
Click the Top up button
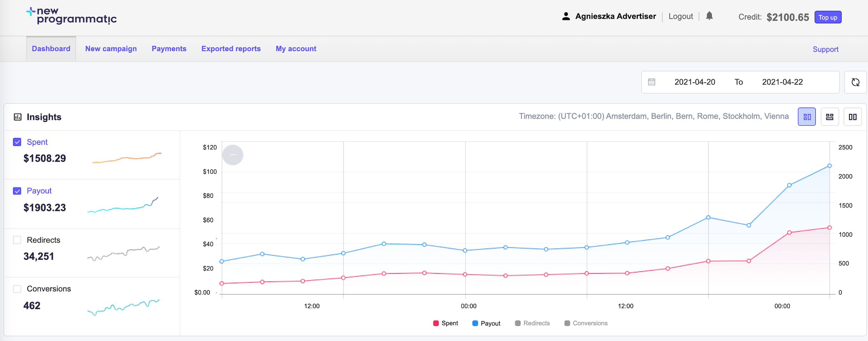pos(828,17)
